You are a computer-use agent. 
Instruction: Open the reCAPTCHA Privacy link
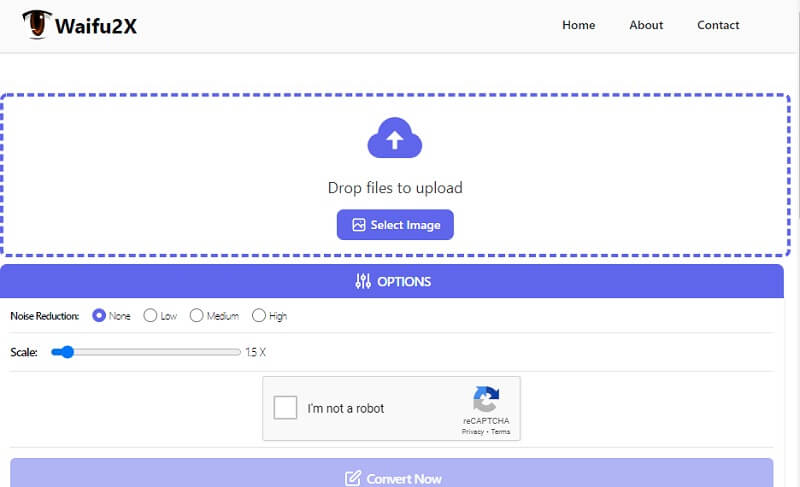472,432
